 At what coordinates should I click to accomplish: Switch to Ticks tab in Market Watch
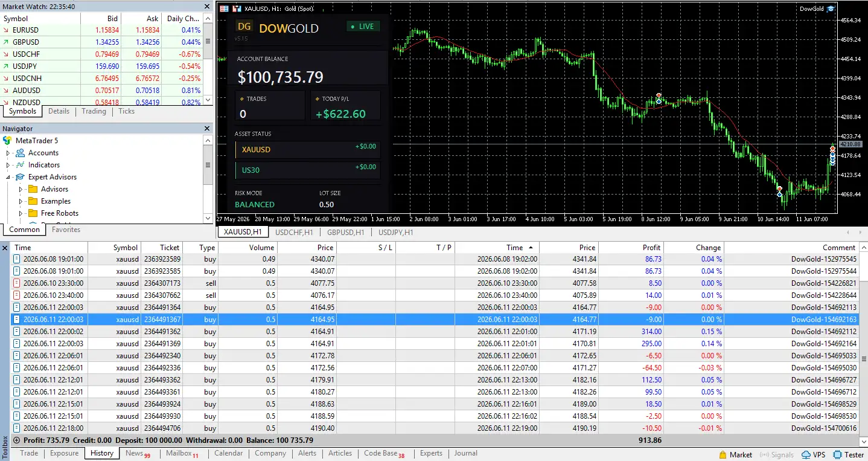tap(127, 111)
